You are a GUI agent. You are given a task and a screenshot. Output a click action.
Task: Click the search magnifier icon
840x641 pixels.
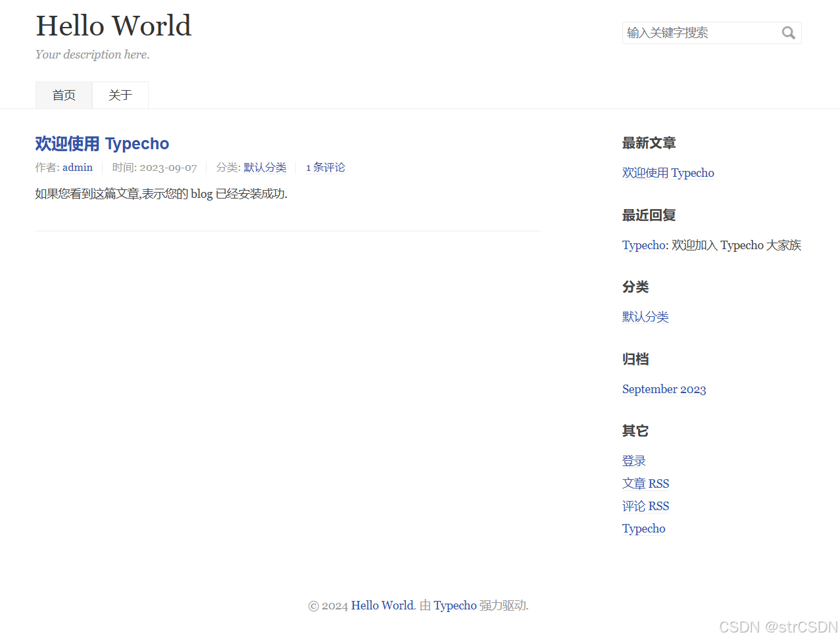point(788,33)
